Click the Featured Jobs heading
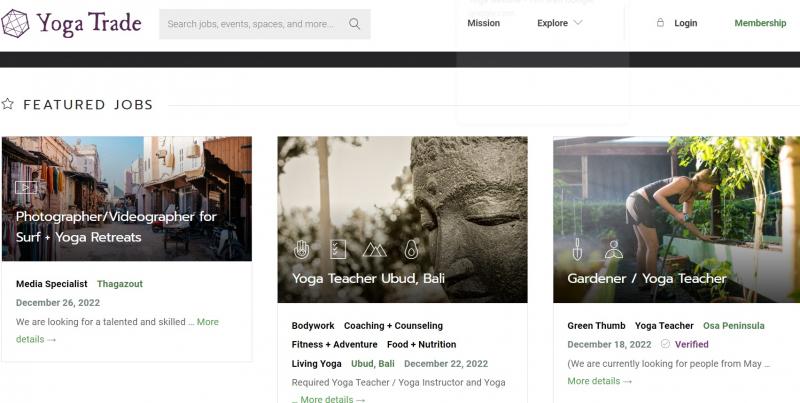The image size is (800, 403). (88, 105)
